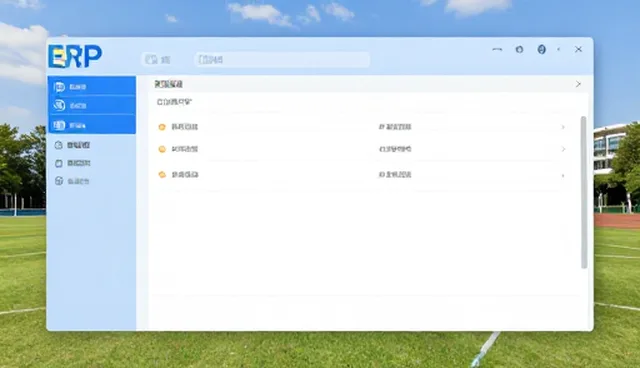Select the third blue-highlighted sidebar item
The height and width of the screenshot is (368, 640).
coord(92,125)
